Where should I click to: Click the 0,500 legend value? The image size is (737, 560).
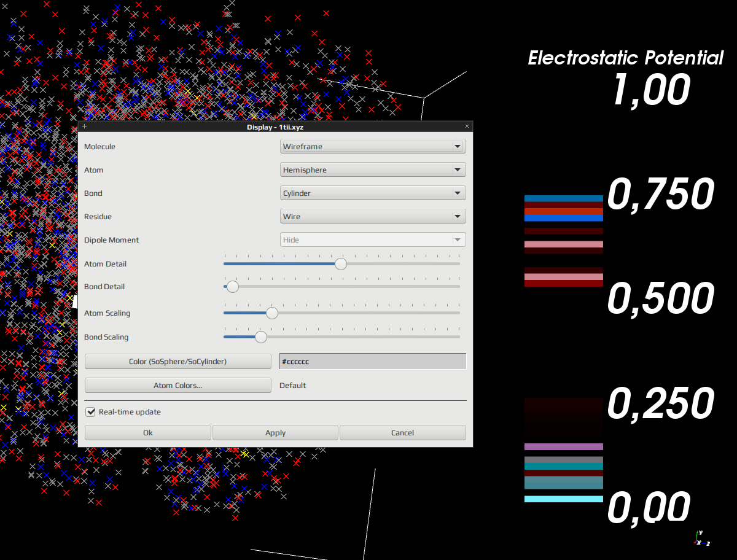661,299
